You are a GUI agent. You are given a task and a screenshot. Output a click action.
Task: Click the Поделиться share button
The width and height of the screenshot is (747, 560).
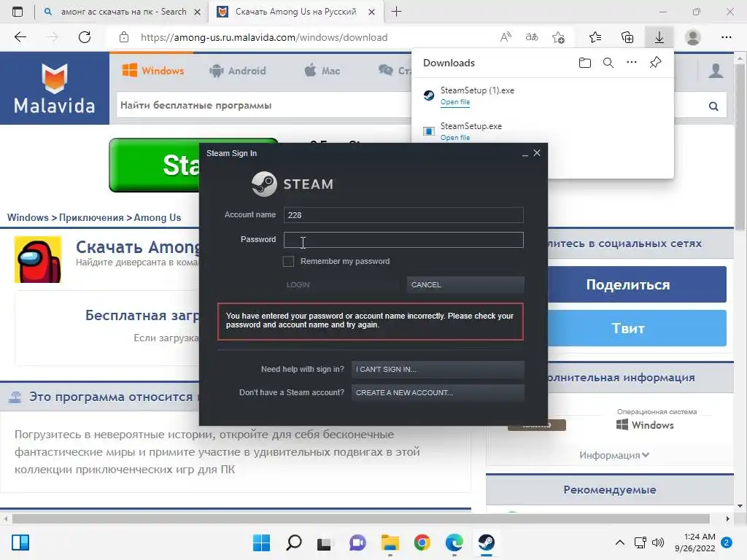point(637,284)
